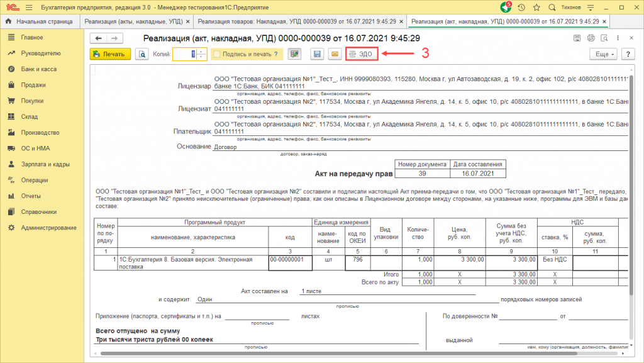Click the 1С logo icon

[x=13, y=8]
